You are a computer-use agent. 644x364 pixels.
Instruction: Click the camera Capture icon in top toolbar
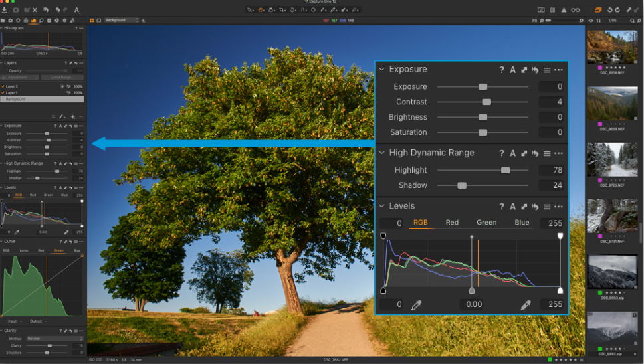click(15, 10)
